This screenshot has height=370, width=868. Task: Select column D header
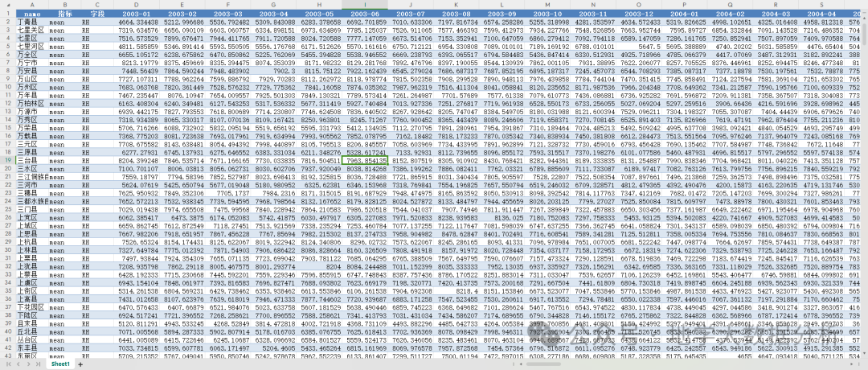[x=136, y=5]
